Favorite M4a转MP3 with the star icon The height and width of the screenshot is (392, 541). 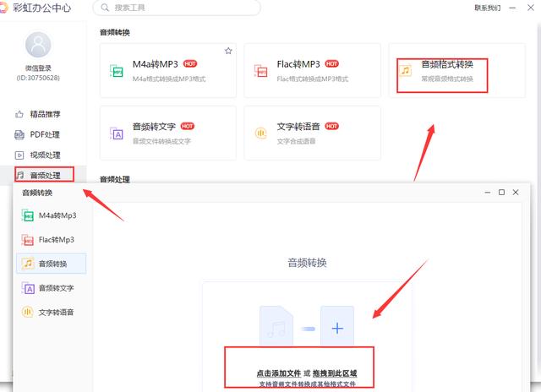coord(228,51)
